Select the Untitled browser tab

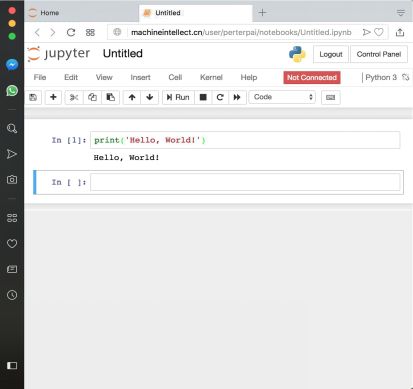coord(196,13)
